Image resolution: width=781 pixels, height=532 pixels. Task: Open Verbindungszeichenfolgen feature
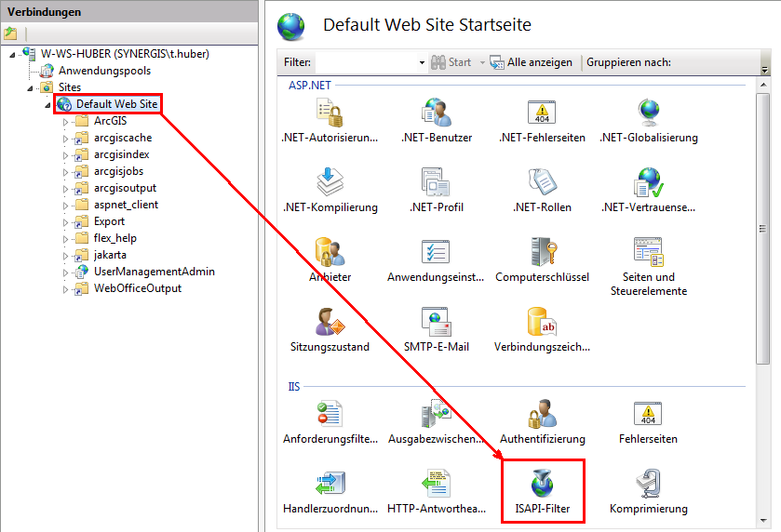tap(542, 329)
